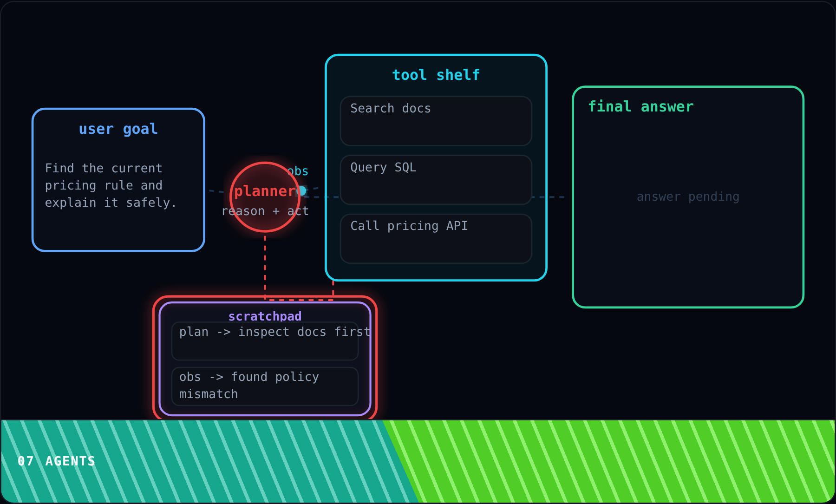Click the tool shelf heading
Image resolution: width=836 pixels, height=504 pixels.
click(x=436, y=75)
